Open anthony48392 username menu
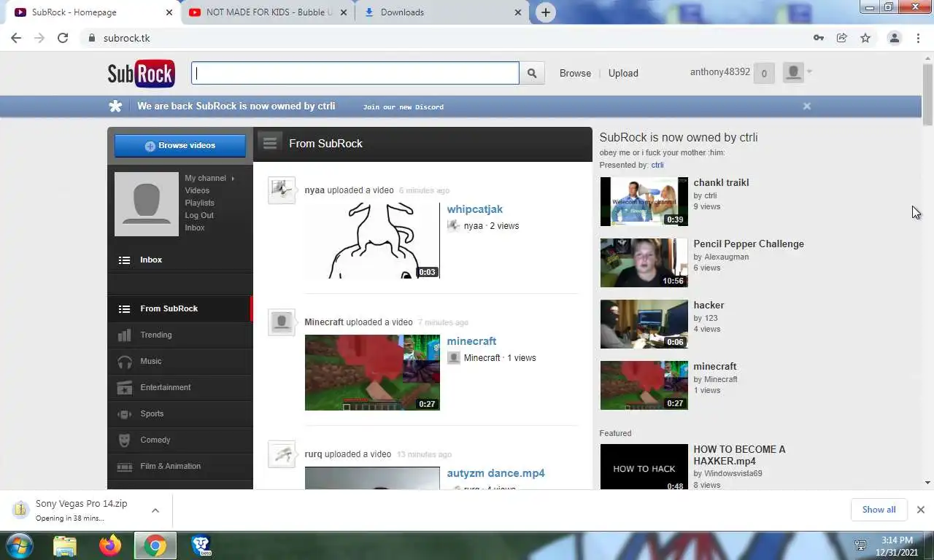 coord(720,71)
